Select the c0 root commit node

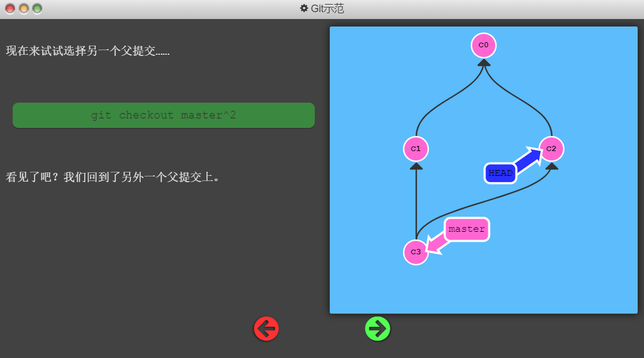pos(483,46)
